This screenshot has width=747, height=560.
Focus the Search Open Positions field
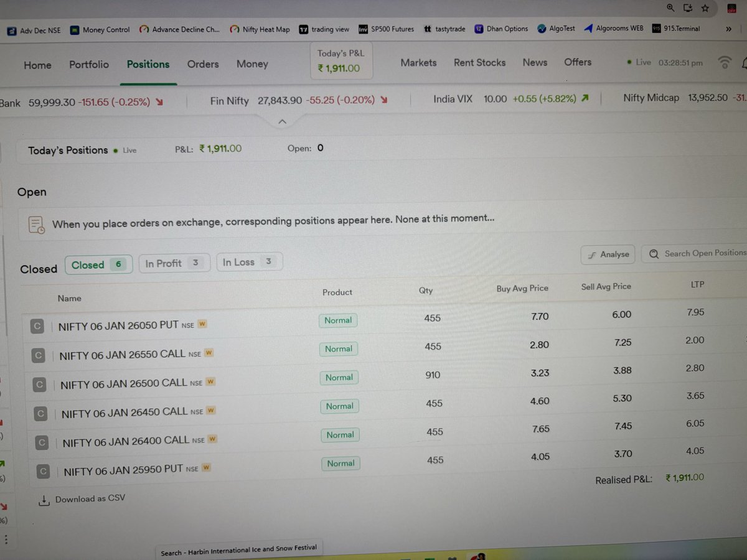click(694, 253)
